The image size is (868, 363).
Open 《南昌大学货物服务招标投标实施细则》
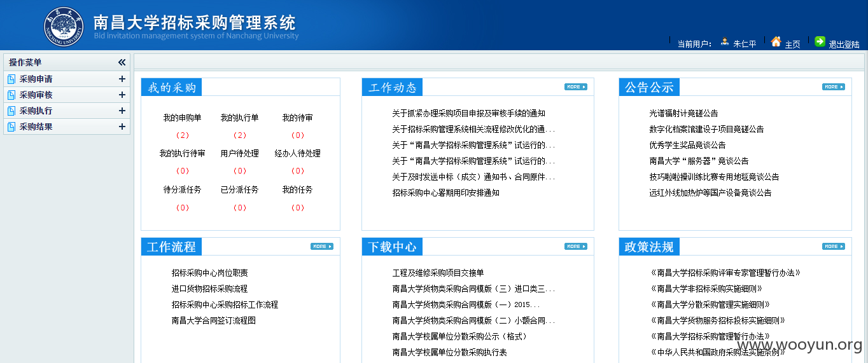pos(717,320)
